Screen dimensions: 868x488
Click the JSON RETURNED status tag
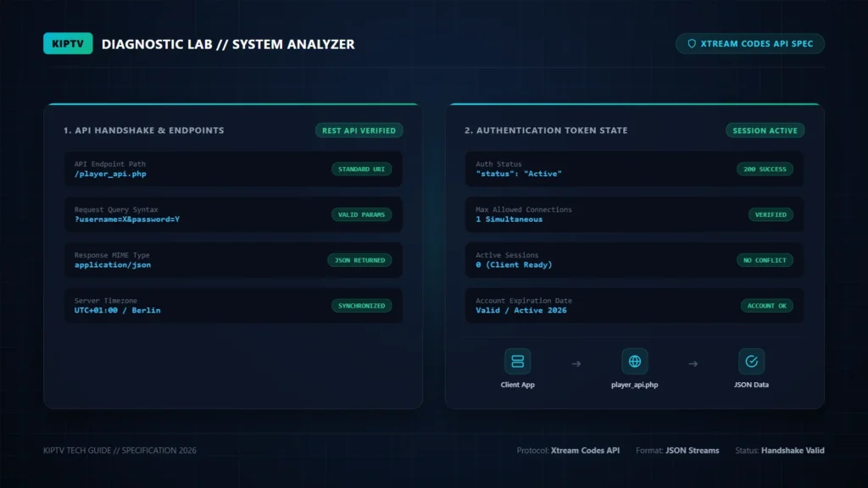coord(359,260)
